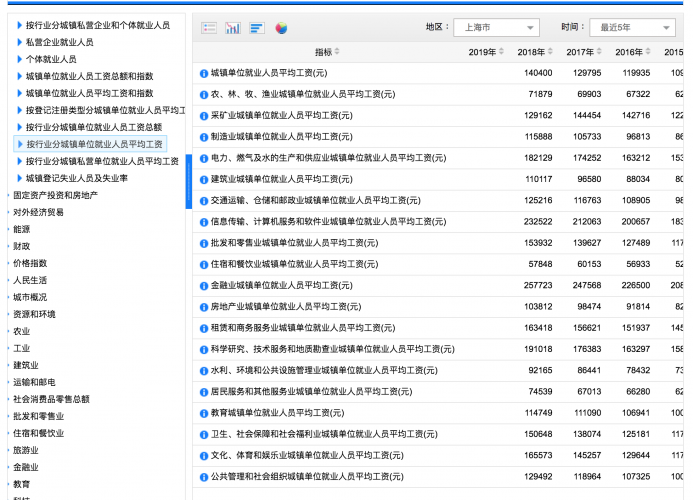Screen dimensions: 693x500
Task: Open the 人民生活 category in sidebar
Action: tap(29, 280)
